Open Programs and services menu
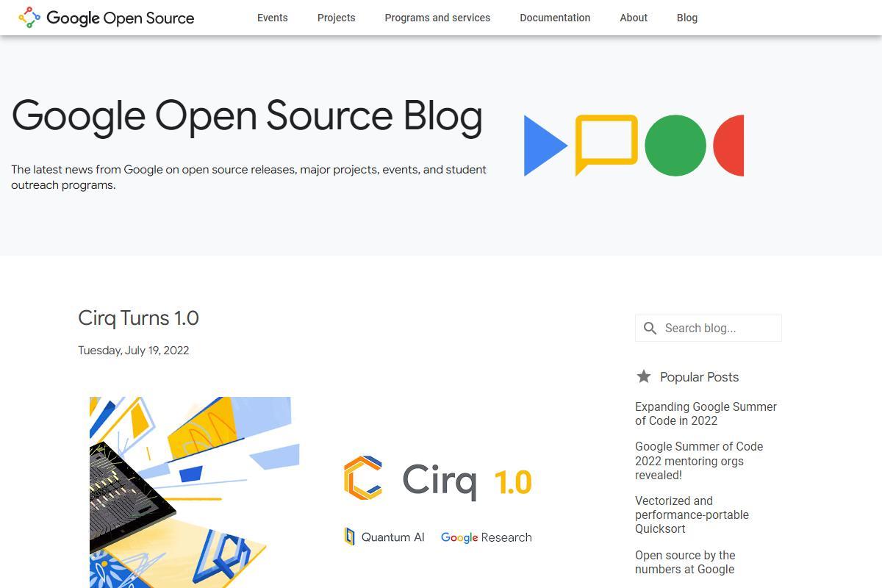Screen dimensions: 882x588 click(437, 18)
